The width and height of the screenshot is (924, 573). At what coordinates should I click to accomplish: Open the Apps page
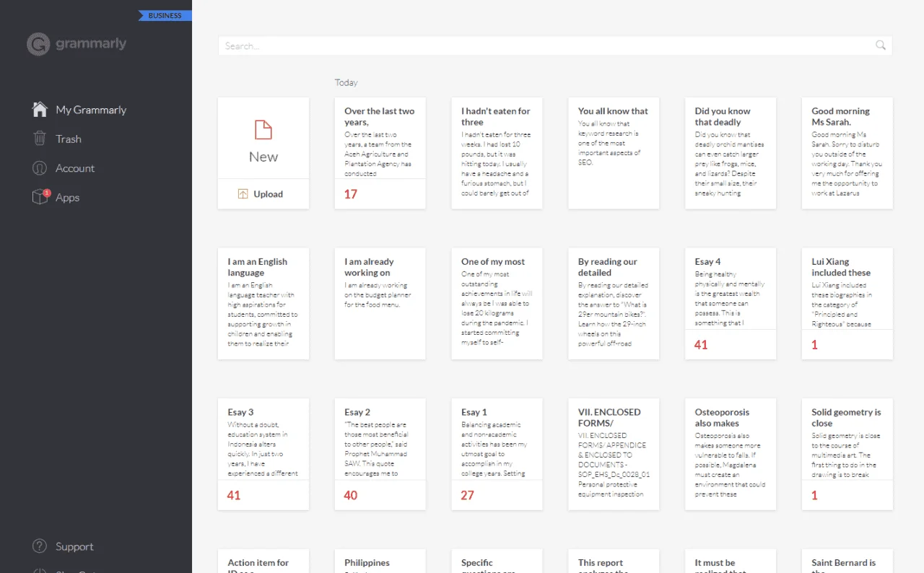point(68,198)
